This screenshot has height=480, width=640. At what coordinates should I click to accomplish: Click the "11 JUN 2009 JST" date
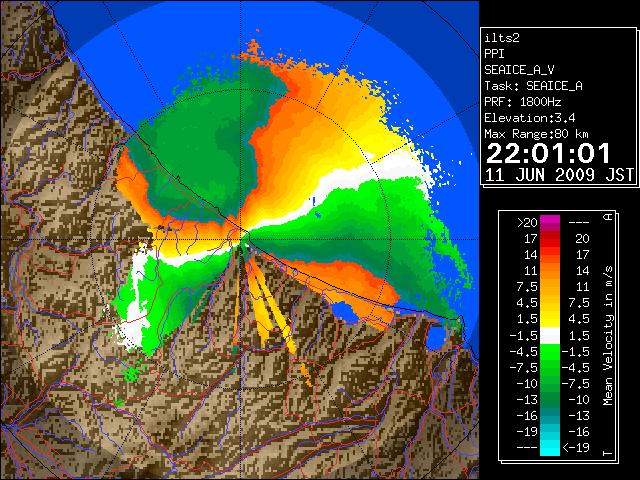tap(559, 175)
